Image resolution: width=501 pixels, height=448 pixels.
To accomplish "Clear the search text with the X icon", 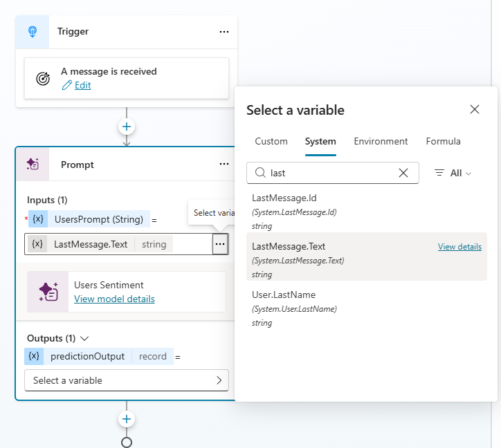I will click(403, 173).
